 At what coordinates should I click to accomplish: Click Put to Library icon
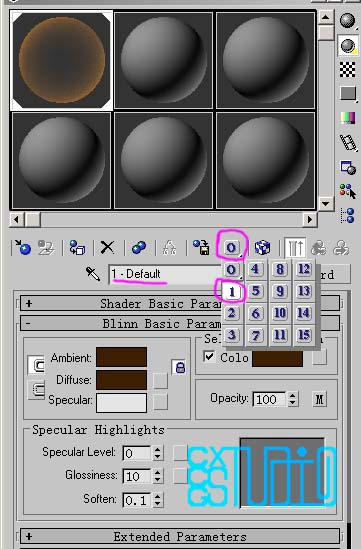coord(201,247)
